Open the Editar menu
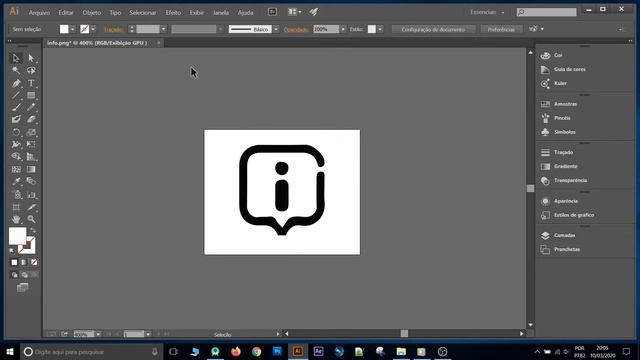This screenshot has width=640, height=360. [66, 13]
